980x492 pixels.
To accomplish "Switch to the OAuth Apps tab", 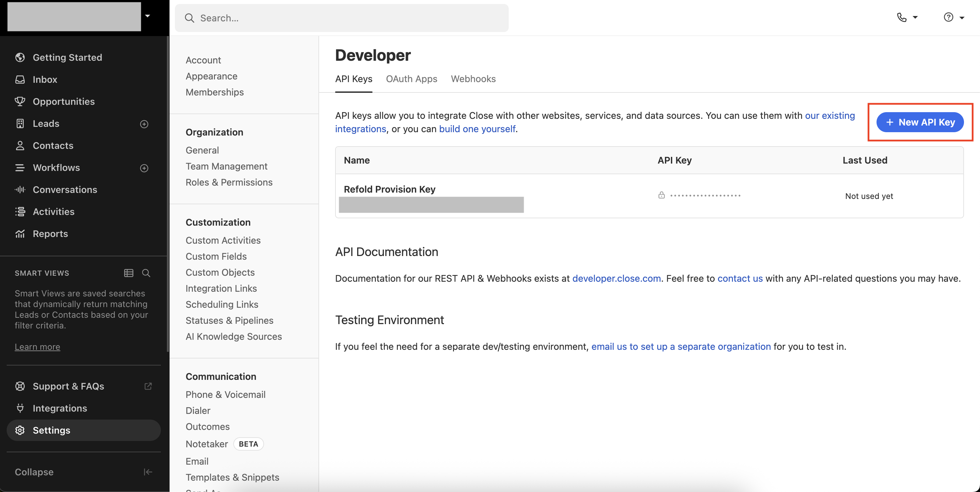I will pos(411,79).
